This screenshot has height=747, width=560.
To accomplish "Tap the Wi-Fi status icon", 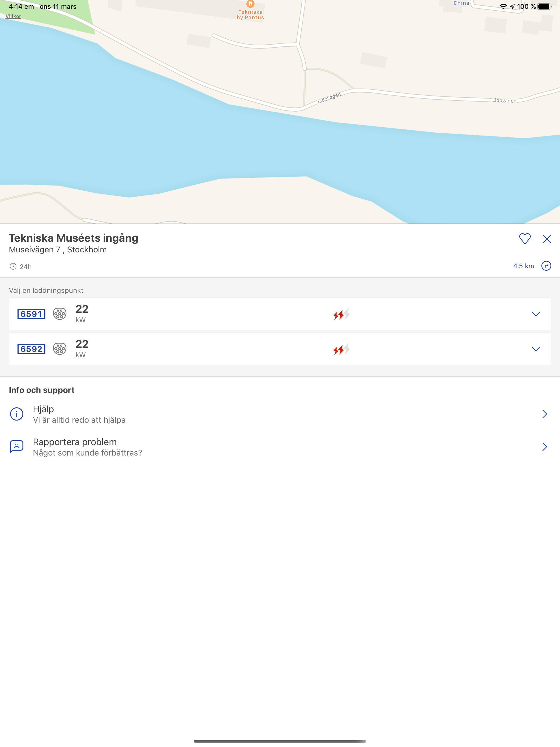I will [x=503, y=6].
